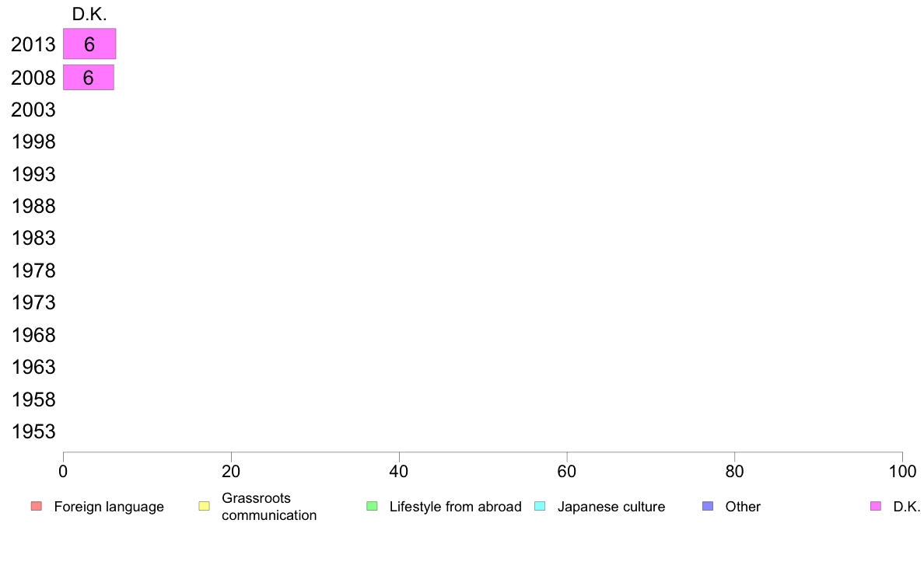Screen dimensions: 924x572
Task: Click the Other blue legend swatch
Action: coord(708,506)
